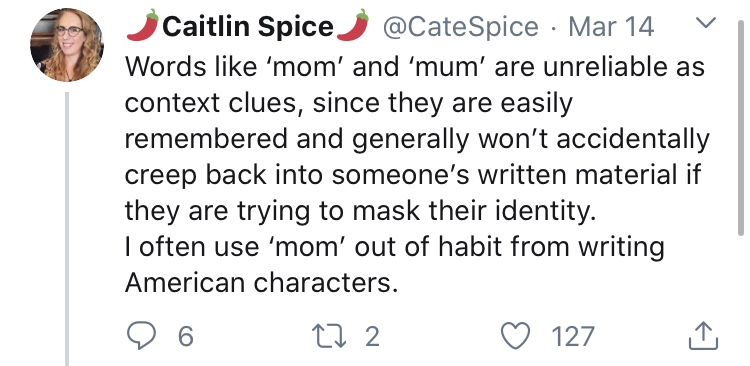
Task: Click the vertical scrollbar thumb
Action: pyautogui.click(x=741, y=128)
